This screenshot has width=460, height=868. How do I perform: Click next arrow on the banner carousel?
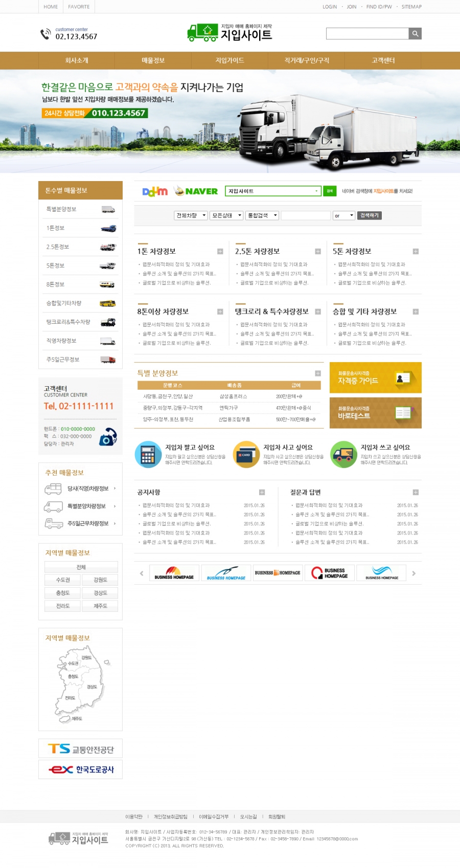(413, 573)
